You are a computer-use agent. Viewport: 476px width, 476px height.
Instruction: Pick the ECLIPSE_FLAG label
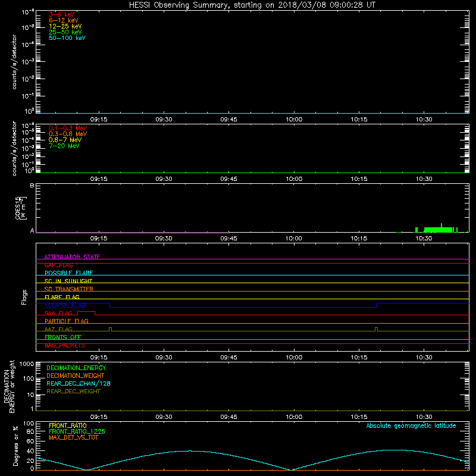tap(65, 305)
